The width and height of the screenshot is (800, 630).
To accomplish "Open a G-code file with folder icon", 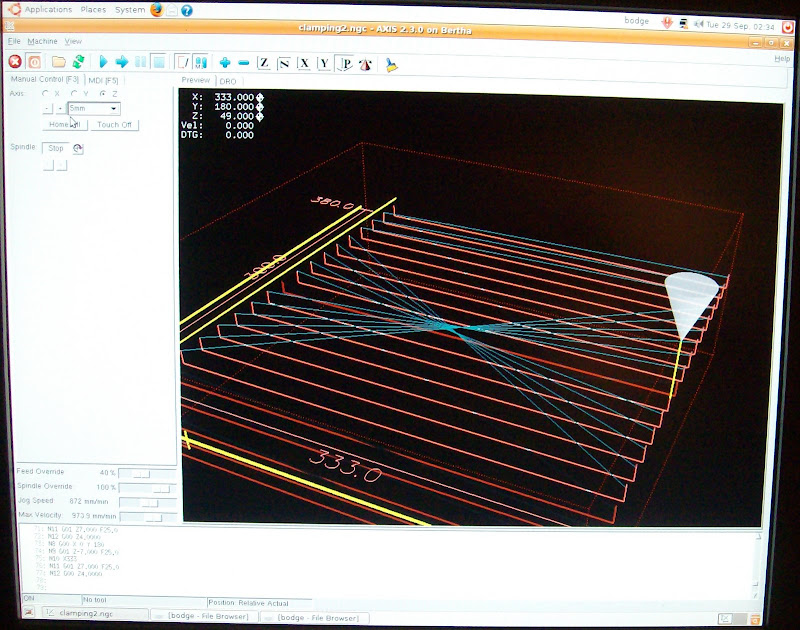I will click(59, 62).
